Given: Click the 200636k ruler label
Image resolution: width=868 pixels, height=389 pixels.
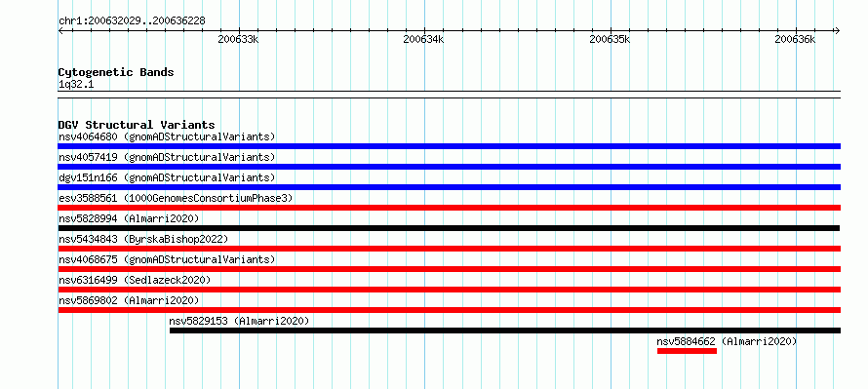Looking at the screenshot, I should [x=795, y=40].
